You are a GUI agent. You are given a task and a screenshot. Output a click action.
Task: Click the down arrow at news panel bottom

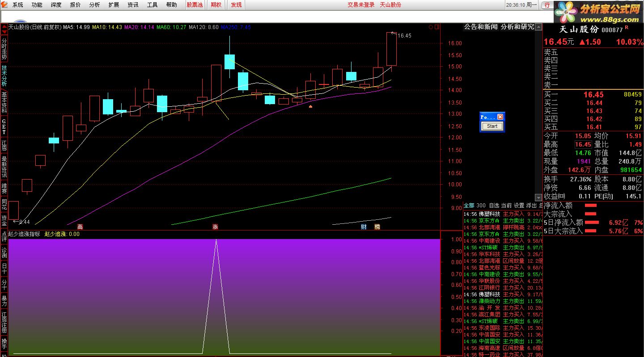click(538, 197)
